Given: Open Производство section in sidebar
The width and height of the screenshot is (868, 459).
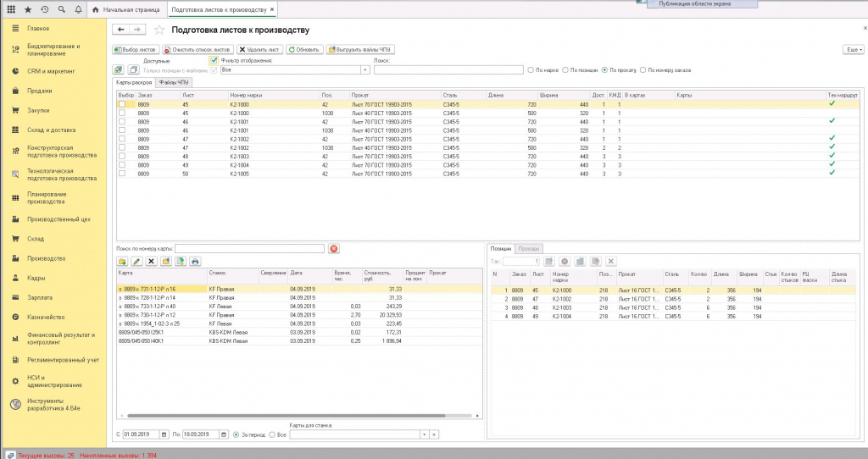Looking at the screenshot, I should [x=46, y=258].
